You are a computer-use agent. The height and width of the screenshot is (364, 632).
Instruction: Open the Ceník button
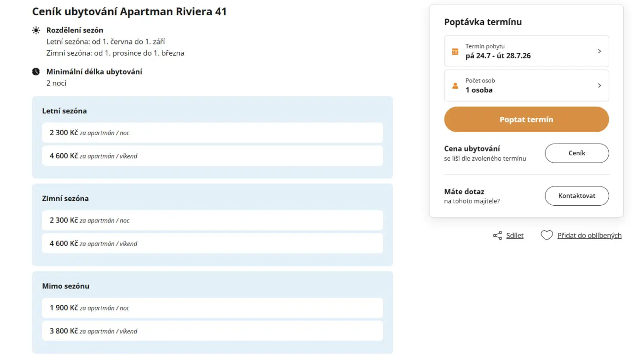pyautogui.click(x=577, y=153)
